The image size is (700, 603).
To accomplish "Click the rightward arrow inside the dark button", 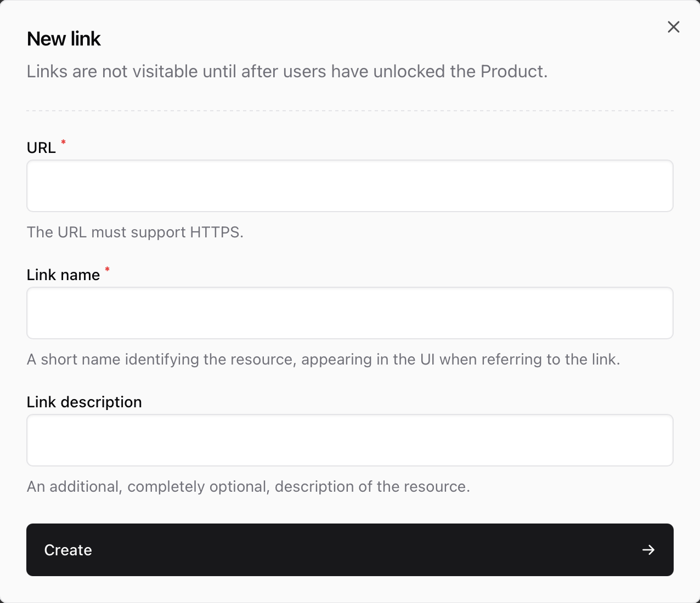I will pyautogui.click(x=648, y=549).
